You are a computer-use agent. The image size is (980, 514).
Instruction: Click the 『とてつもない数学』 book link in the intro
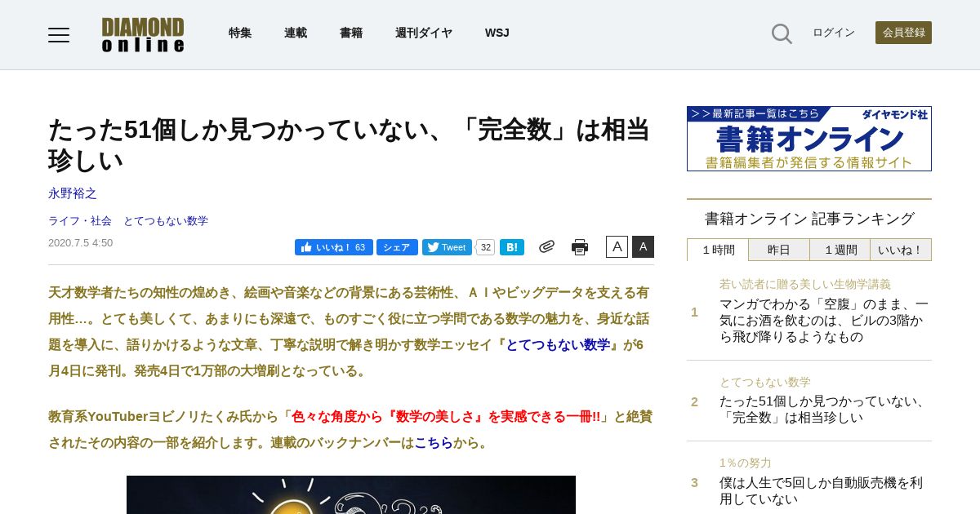click(558, 344)
